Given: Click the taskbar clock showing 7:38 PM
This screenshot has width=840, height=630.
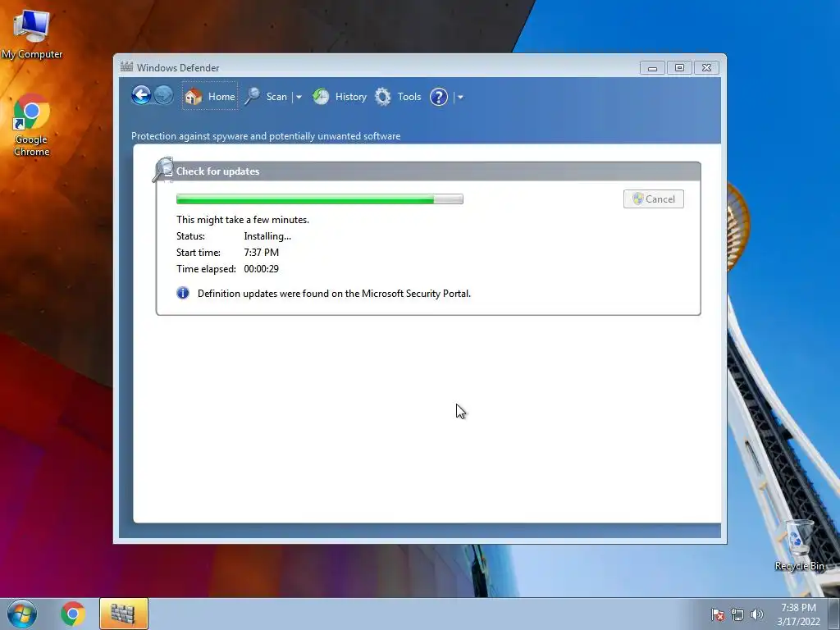Looking at the screenshot, I should point(799,614).
